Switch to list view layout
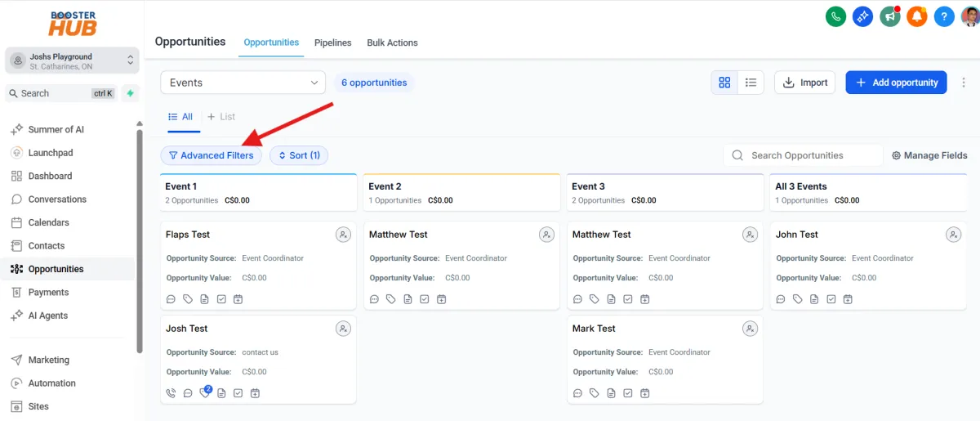980x421 pixels. click(751, 83)
